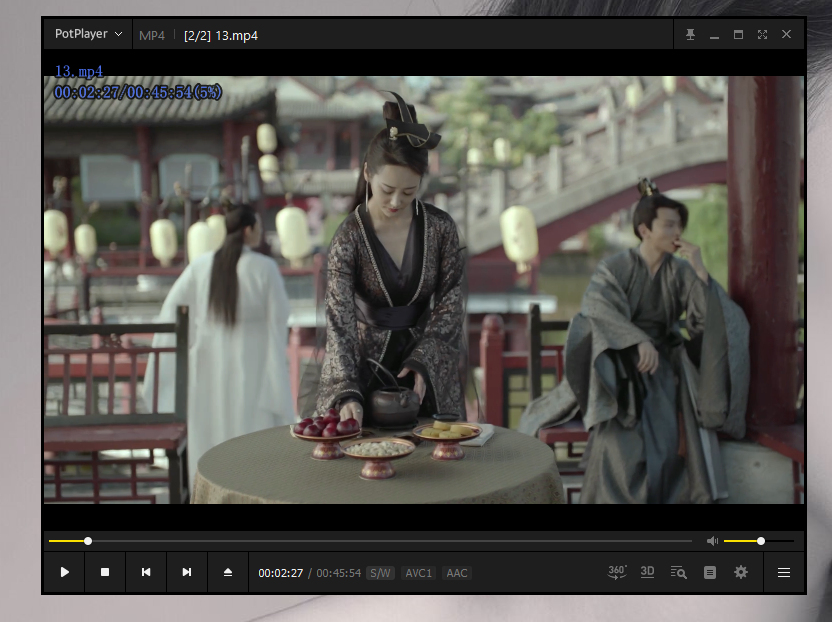This screenshot has height=622, width=832.
Task: Click the volume slider handle
Action: tap(761, 541)
